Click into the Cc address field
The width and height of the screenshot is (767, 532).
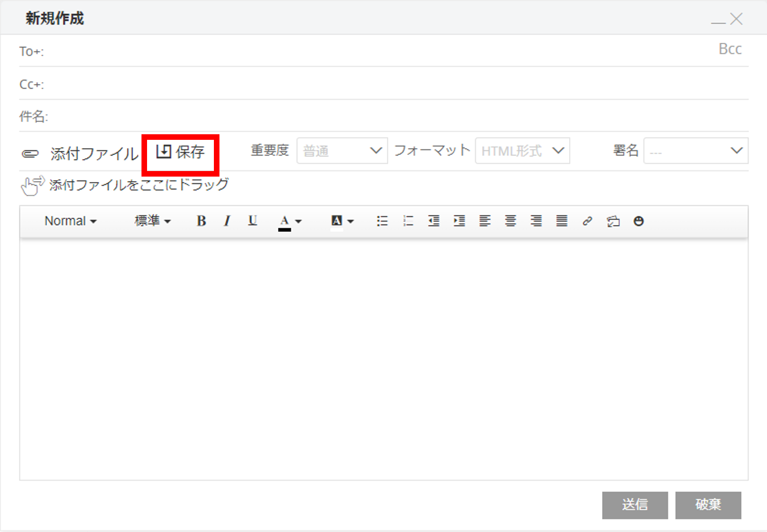(397, 84)
